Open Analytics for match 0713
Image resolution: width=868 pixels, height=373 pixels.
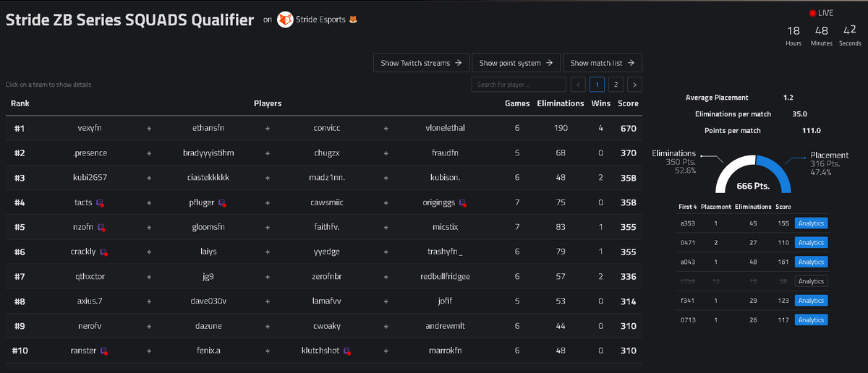[x=811, y=320]
